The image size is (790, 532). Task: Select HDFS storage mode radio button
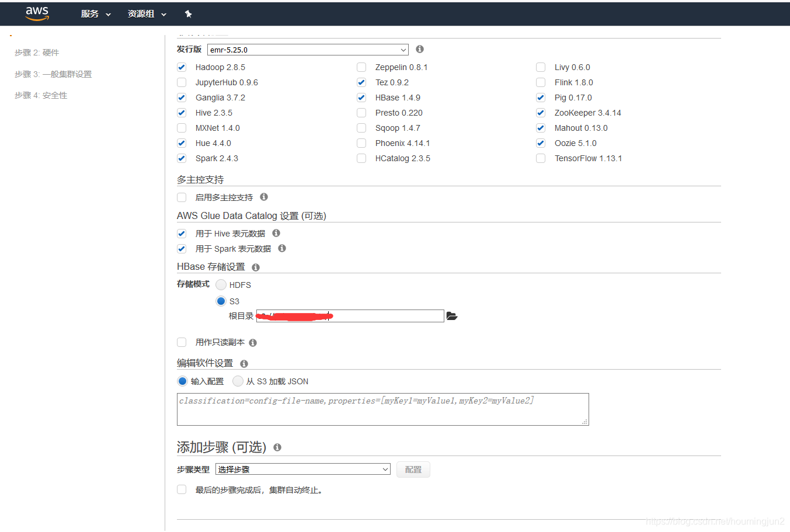221,284
